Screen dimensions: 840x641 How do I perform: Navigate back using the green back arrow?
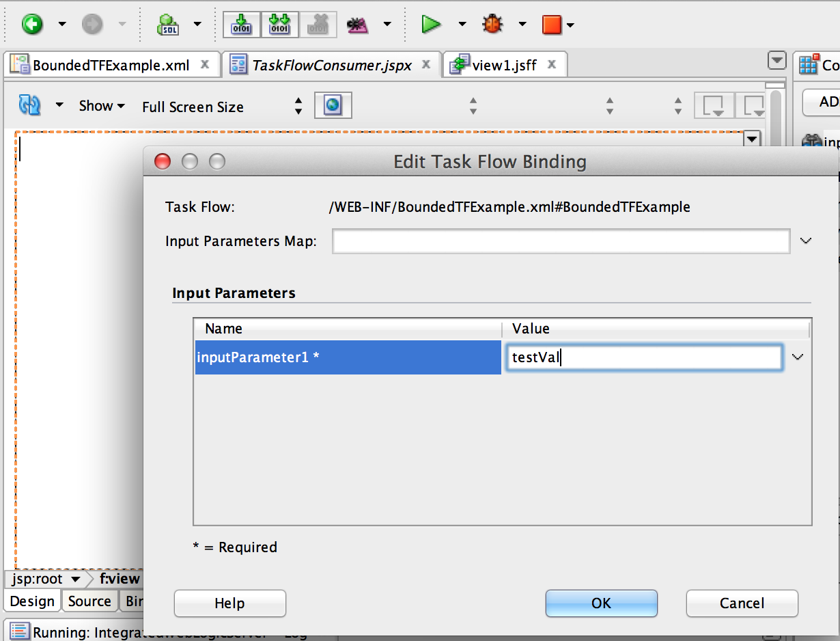33,24
